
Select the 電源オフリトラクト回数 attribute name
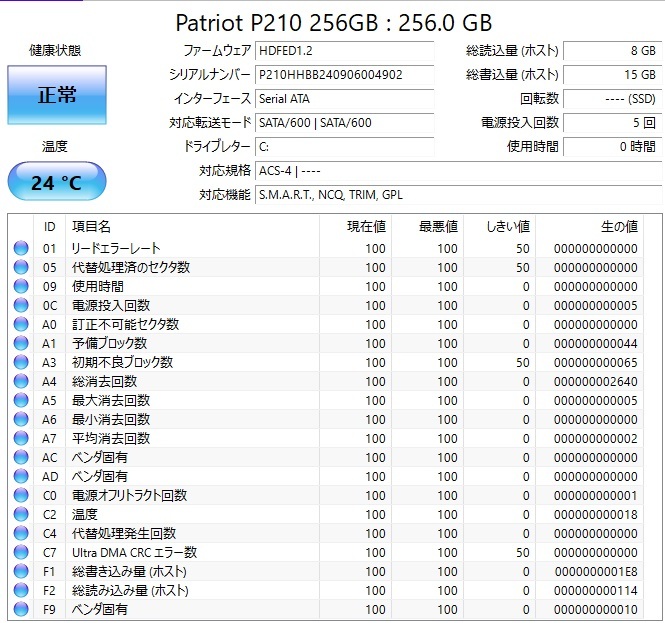click(x=129, y=495)
